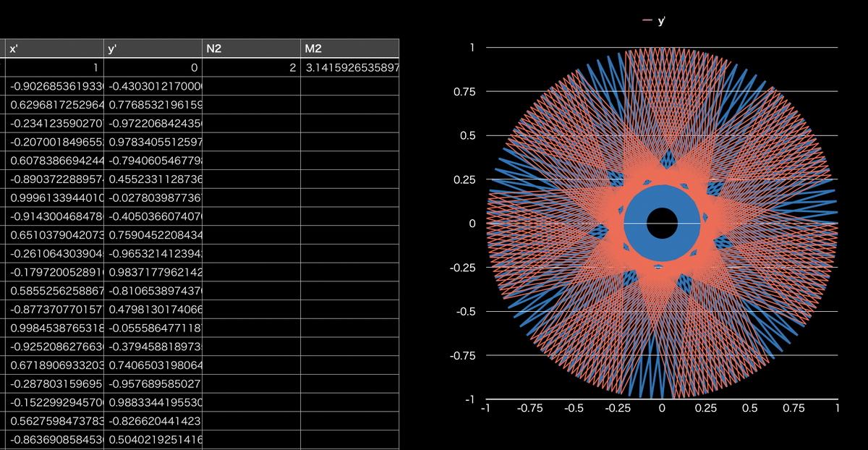Select cell starting with -0.02780398

point(153,197)
